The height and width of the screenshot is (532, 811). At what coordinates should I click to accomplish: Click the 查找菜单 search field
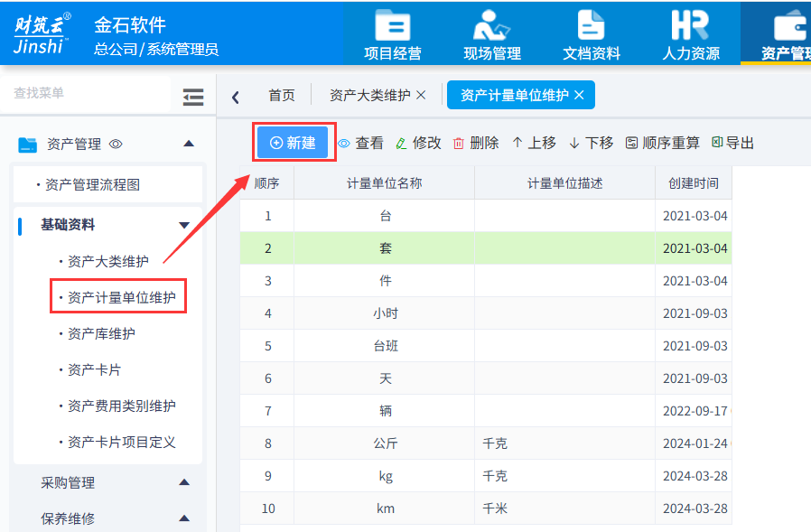coord(85,93)
